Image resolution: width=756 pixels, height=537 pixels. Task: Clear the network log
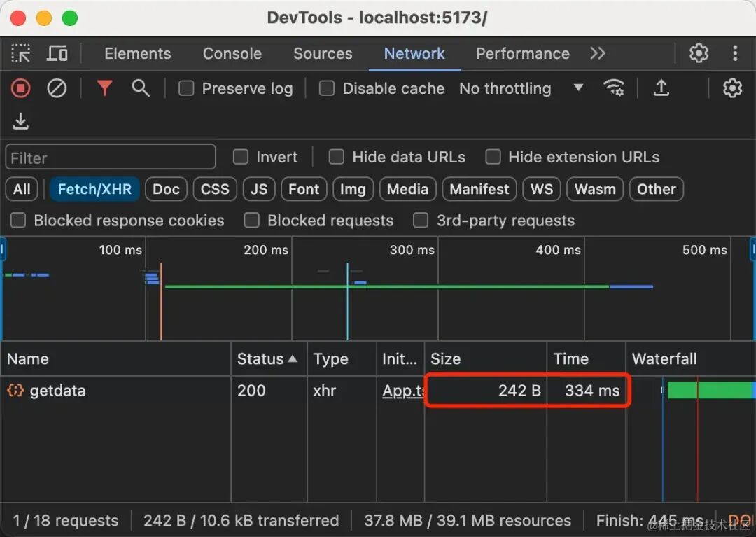(x=57, y=88)
